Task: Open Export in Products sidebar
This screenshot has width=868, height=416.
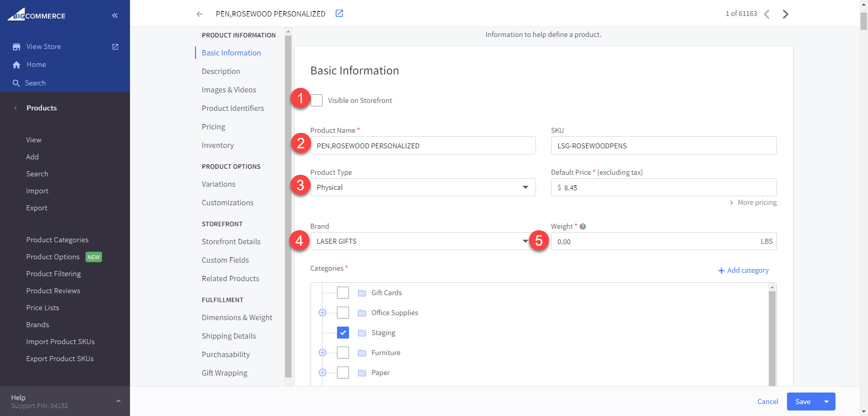Action: click(36, 208)
